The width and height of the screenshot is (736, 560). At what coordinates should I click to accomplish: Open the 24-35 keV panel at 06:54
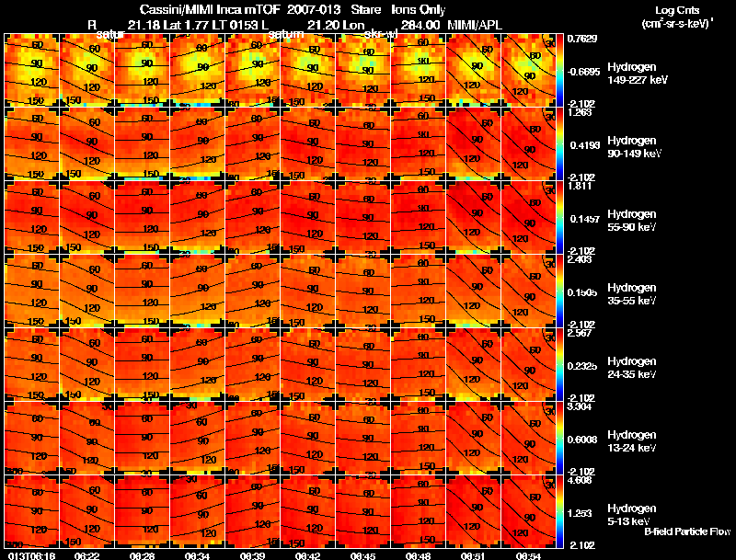tap(528, 364)
